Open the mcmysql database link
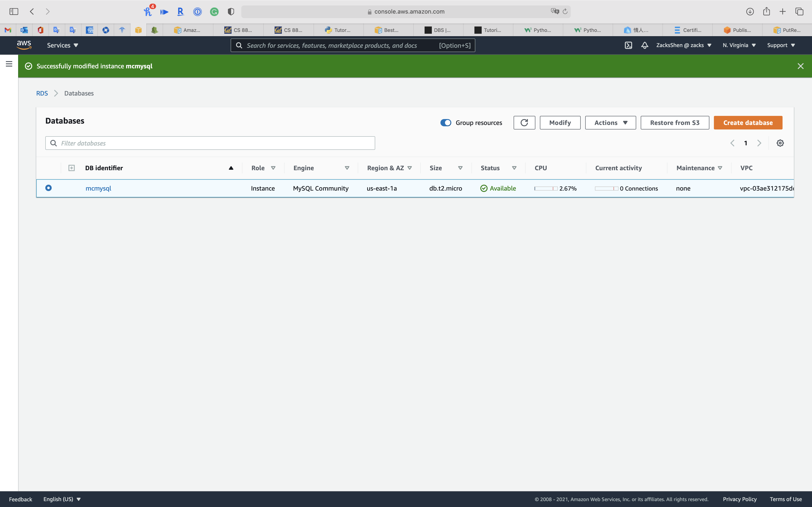This screenshot has height=507, width=812. pos(98,189)
